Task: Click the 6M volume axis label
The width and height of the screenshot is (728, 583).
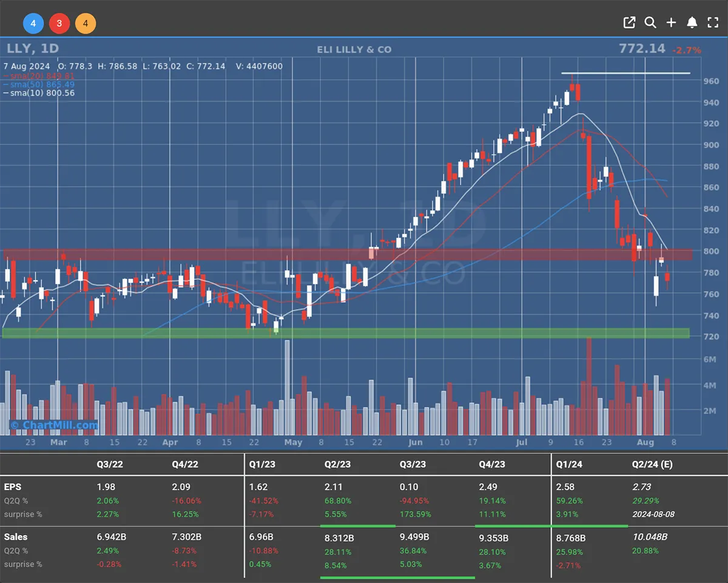Action: pos(711,359)
